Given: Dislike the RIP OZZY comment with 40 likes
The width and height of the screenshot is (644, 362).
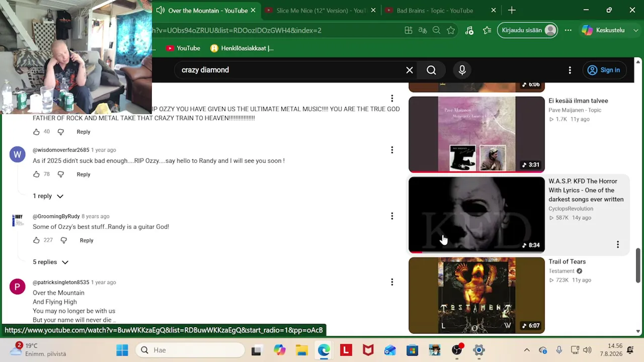Looking at the screenshot, I should (61, 132).
